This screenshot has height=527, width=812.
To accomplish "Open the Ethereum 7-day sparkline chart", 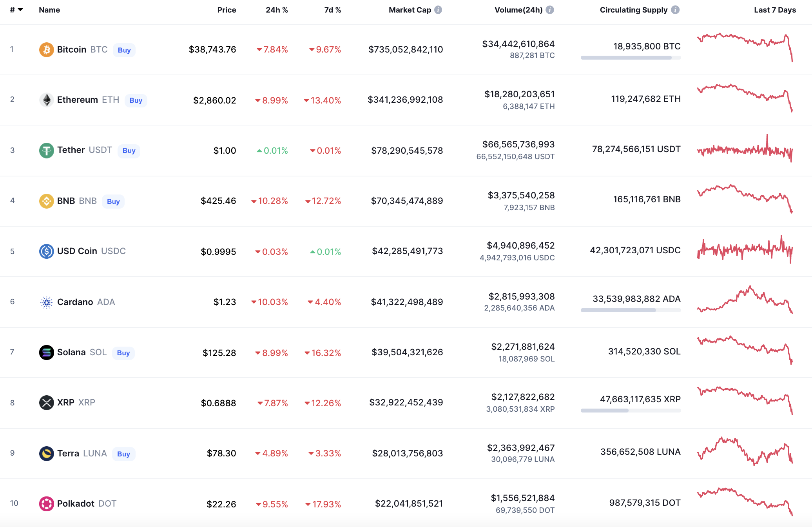I will coord(745,98).
